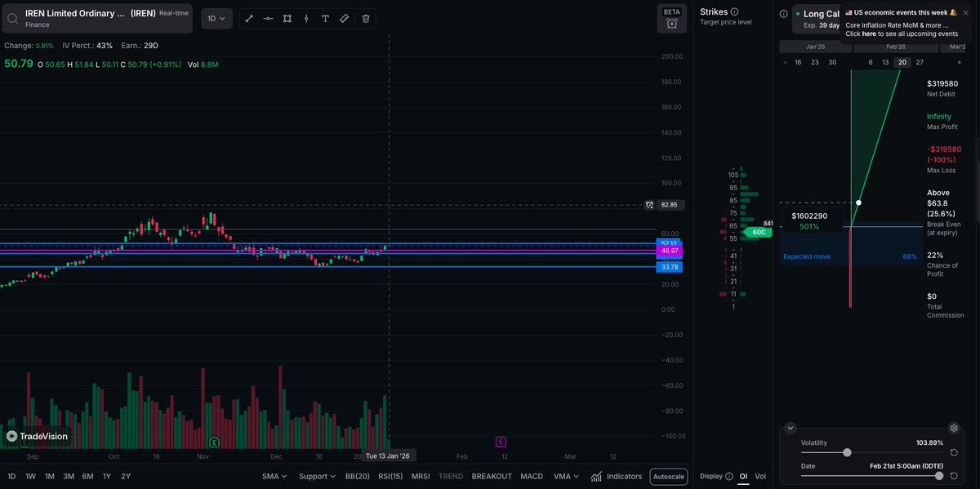Viewport: 980px width, 489px height.
Task: Select the 3M chart range
Action: 69,476
